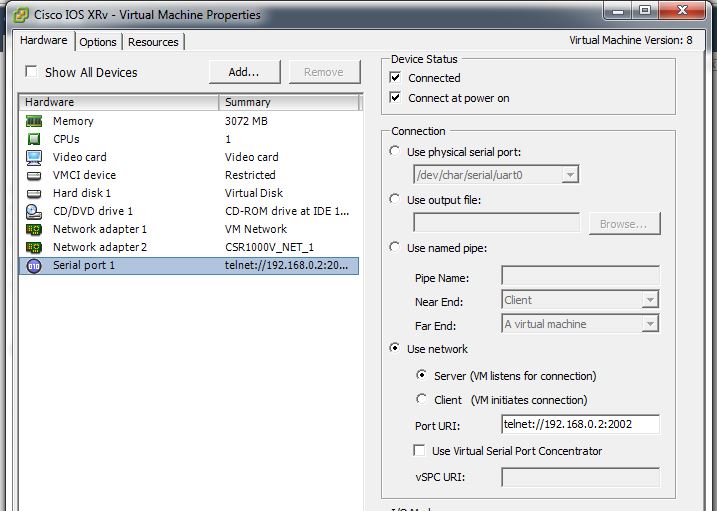Click the Hard disk 1 icon
The width and height of the screenshot is (717, 511).
coord(34,193)
